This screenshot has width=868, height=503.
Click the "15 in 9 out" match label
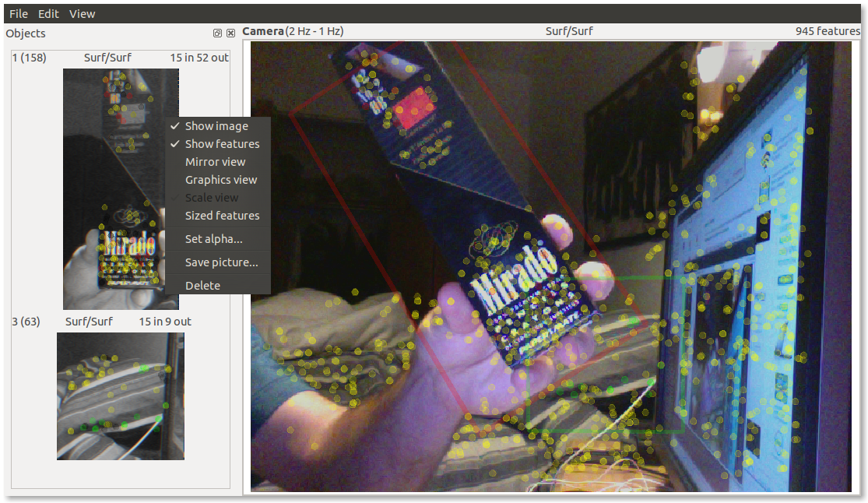164,322
